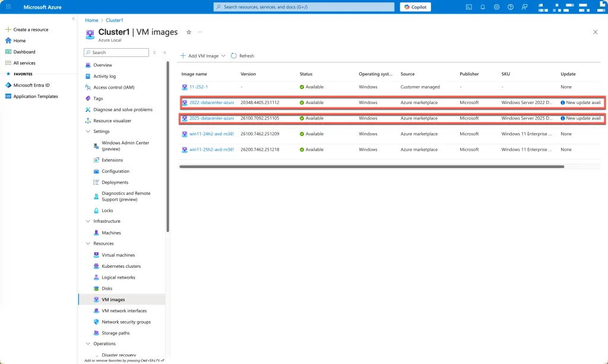Open more options ellipsis beside title
Viewport: 608px width, 364px height.
click(x=200, y=32)
